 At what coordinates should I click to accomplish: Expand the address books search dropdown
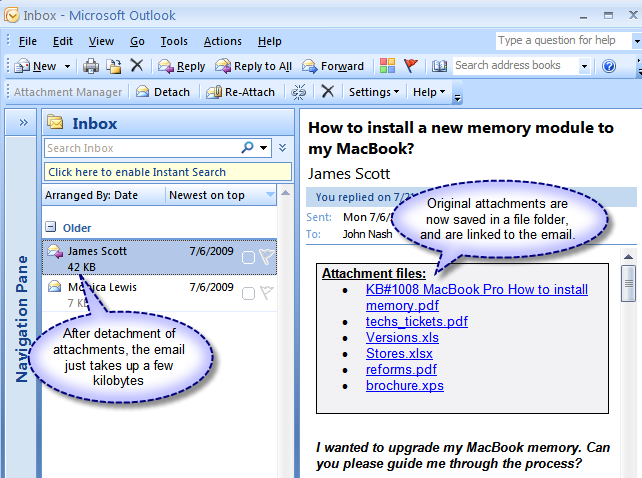pos(584,66)
